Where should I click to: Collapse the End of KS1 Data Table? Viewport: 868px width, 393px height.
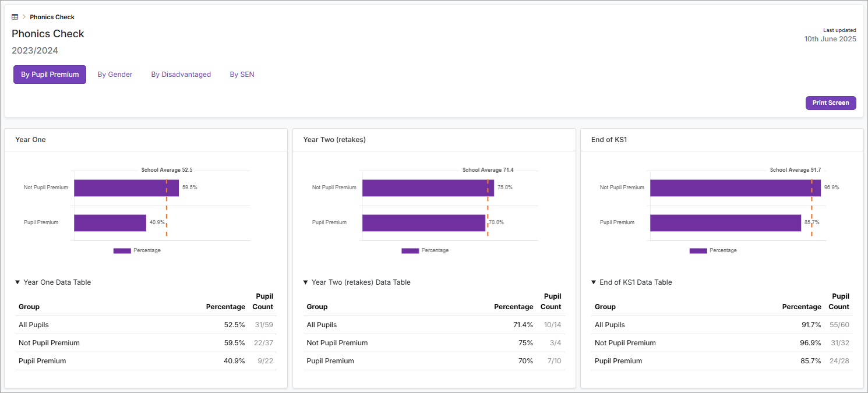click(x=631, y=282)
